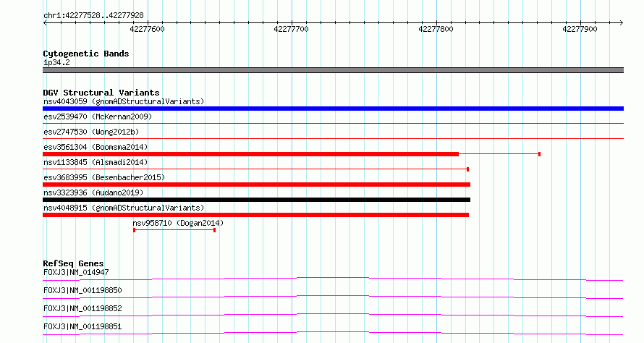Open esv3561304 Boomsma2014 variant label
Viewport: 644px width, 343px height.
[x=96, y=147]
